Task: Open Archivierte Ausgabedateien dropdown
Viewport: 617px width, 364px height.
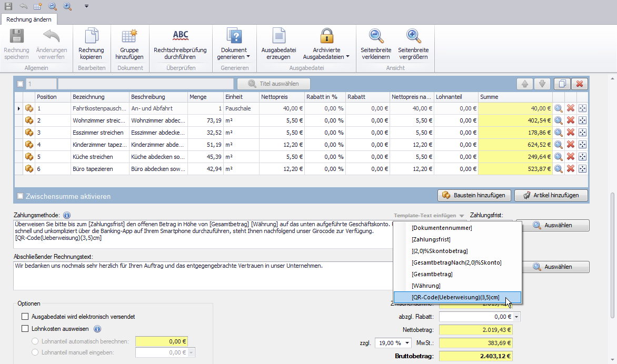Action: pos(326,44)
